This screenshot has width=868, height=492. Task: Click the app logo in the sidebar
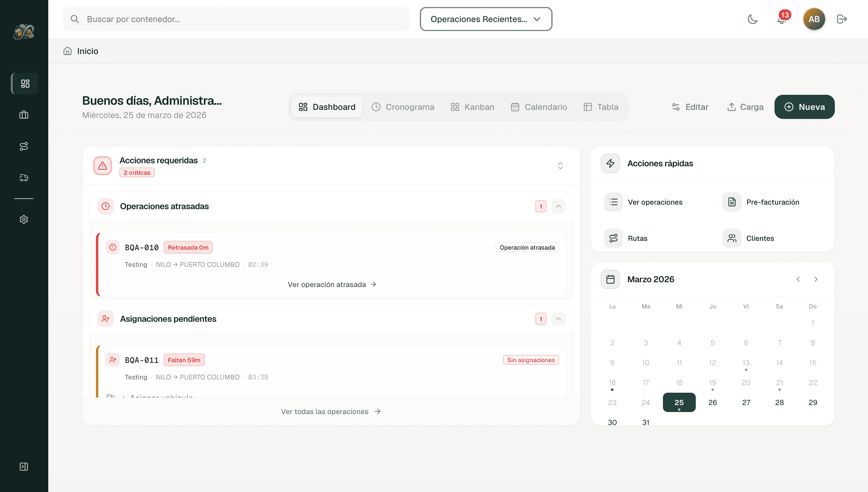[24, 32]
